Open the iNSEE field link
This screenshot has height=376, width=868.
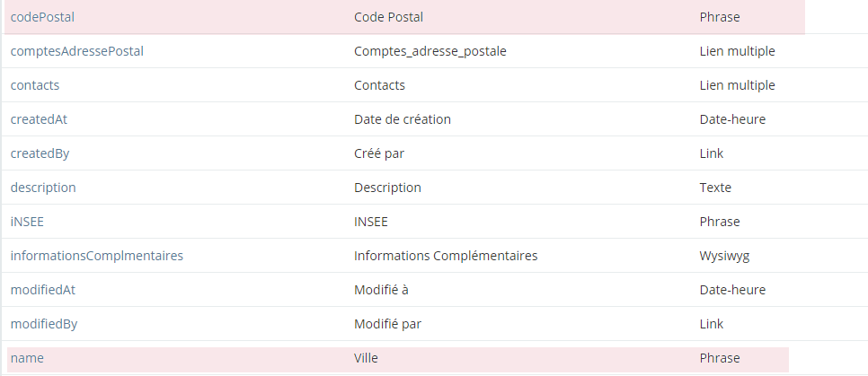[x=29, y=222]
